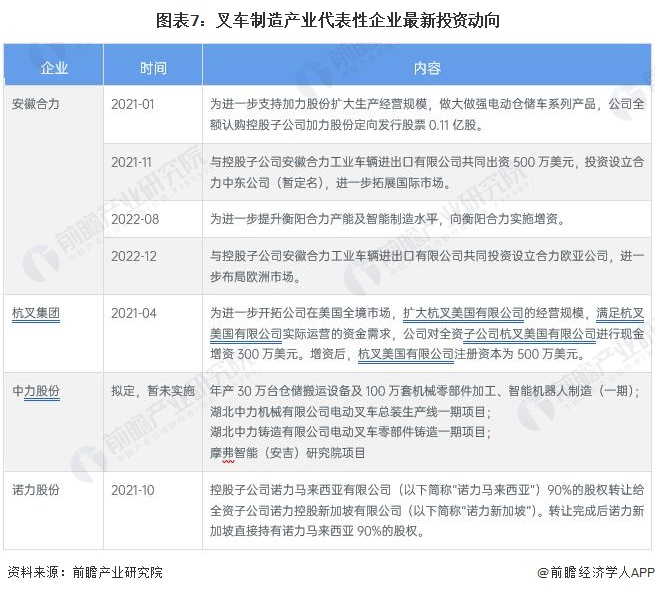Select the 时间 column header
The height and width of the screenshot is (593, 655).
tap(153, 68)
